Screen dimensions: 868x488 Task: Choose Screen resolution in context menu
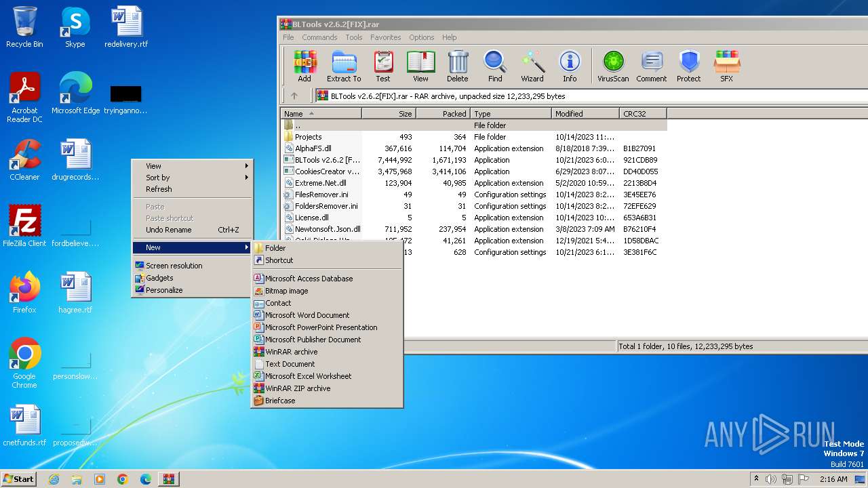(192, 266)
